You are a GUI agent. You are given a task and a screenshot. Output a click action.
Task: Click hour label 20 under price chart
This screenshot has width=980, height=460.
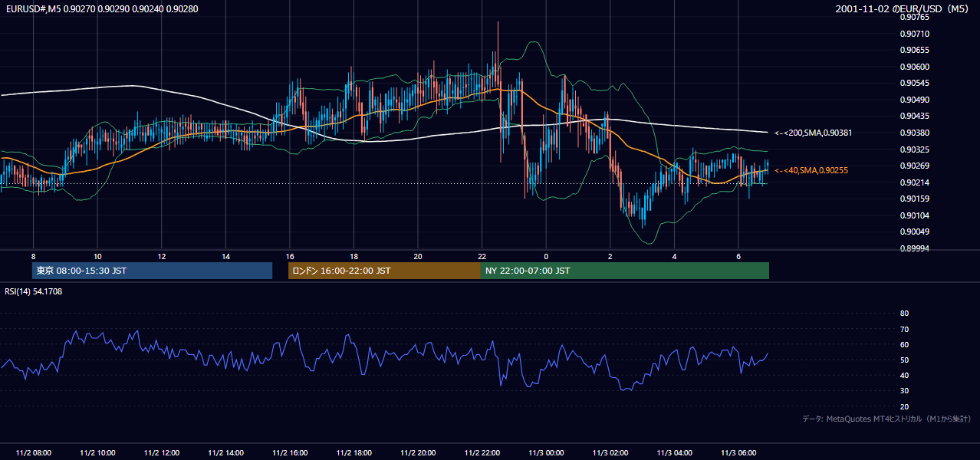coord(417,256)
